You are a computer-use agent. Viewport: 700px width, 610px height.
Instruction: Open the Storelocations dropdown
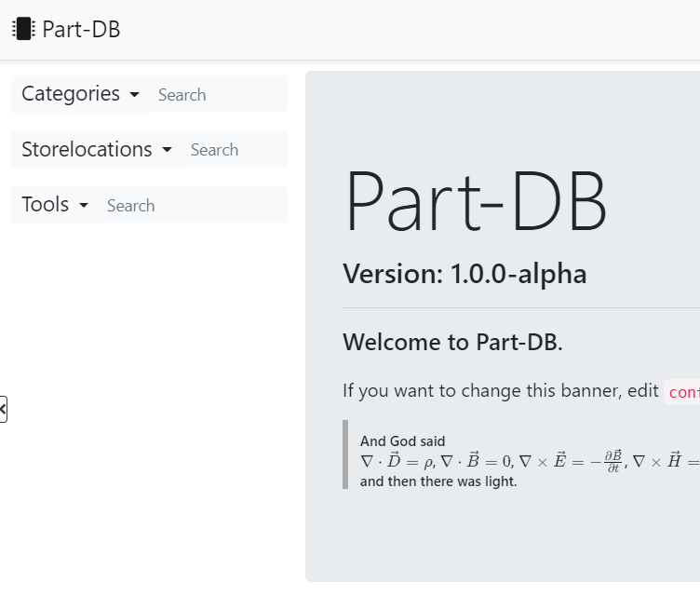click(x=97, y=149)
